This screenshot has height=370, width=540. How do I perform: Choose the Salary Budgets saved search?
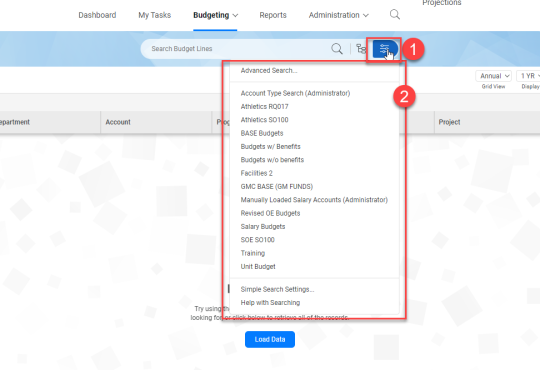coord(263,226)
